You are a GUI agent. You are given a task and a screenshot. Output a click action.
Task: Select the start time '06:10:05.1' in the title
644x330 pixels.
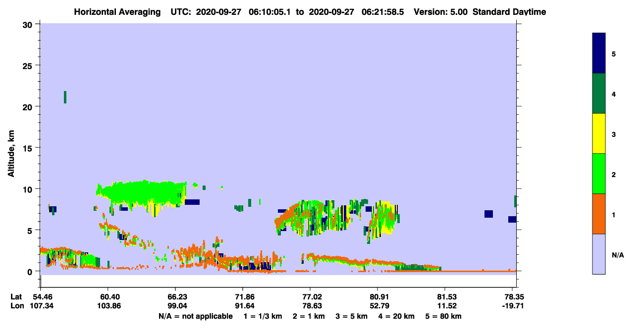[x=268, y=12]
